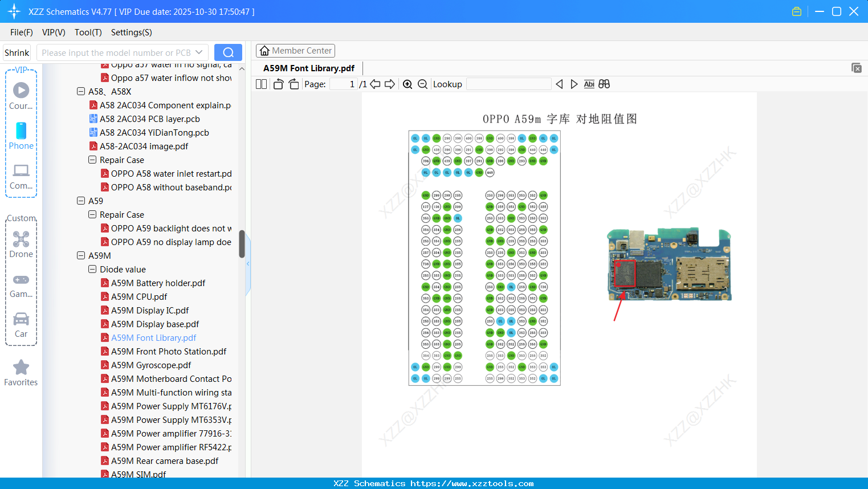Toggle two-page layout view icon
The height and width of the screenshot is (489, 868).
coord(261,84)
